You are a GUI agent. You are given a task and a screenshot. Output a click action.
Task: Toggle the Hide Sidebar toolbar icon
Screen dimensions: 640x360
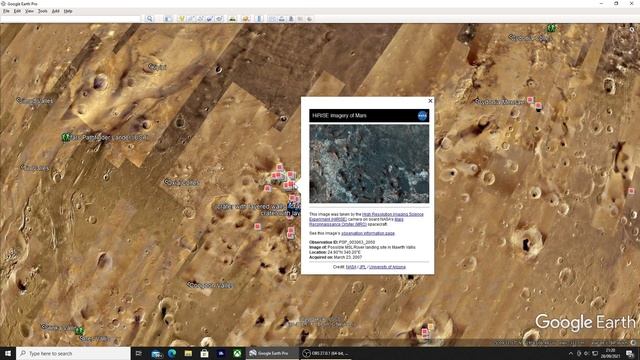click(168, 19)
